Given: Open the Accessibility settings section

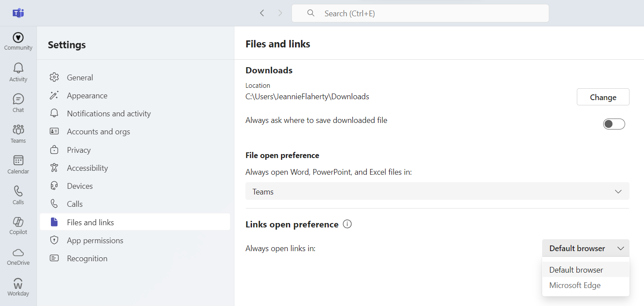Looking at the screenshot, I should (87, 168).
